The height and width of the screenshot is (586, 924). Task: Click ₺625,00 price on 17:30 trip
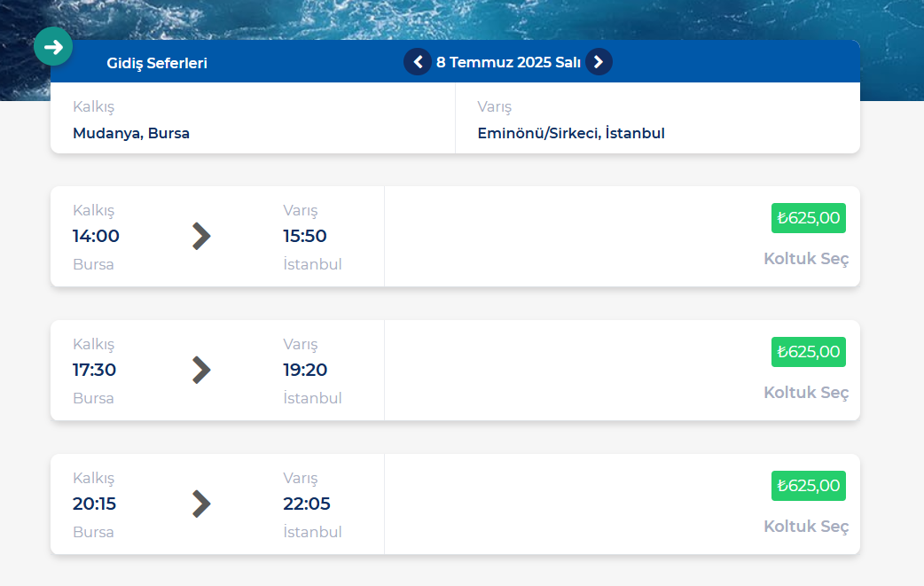[x=808, y=352]
